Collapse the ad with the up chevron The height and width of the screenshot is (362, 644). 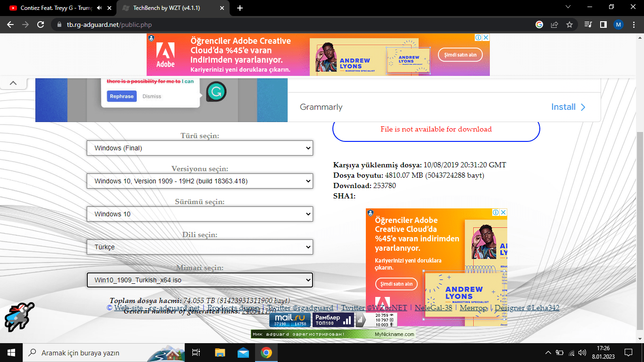pos(13,83)
